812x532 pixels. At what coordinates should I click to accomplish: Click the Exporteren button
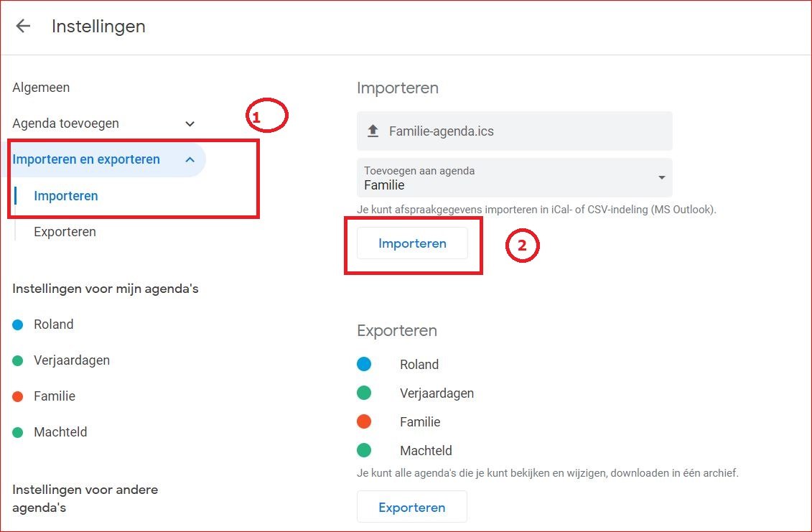tap(411, 507)
